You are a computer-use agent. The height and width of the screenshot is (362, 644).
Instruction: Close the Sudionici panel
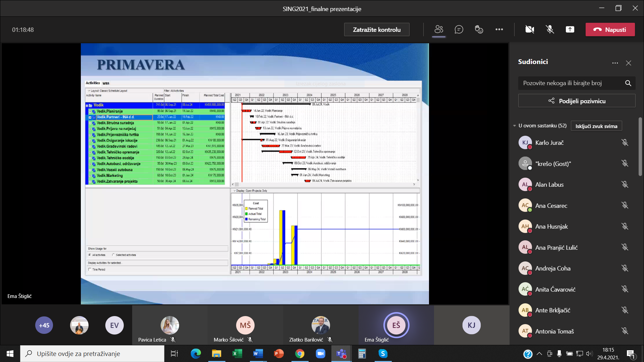(x=629, y=63)
